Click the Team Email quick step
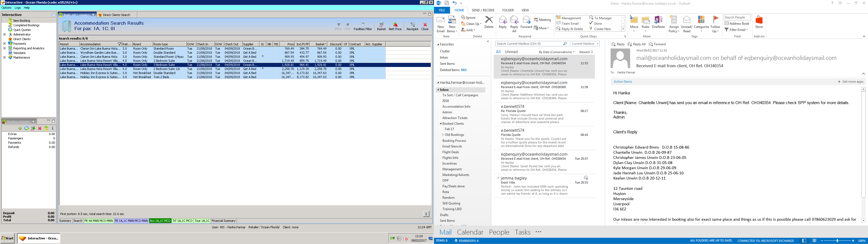The width and height of the screenshot is (868, 244). point(567,23)
